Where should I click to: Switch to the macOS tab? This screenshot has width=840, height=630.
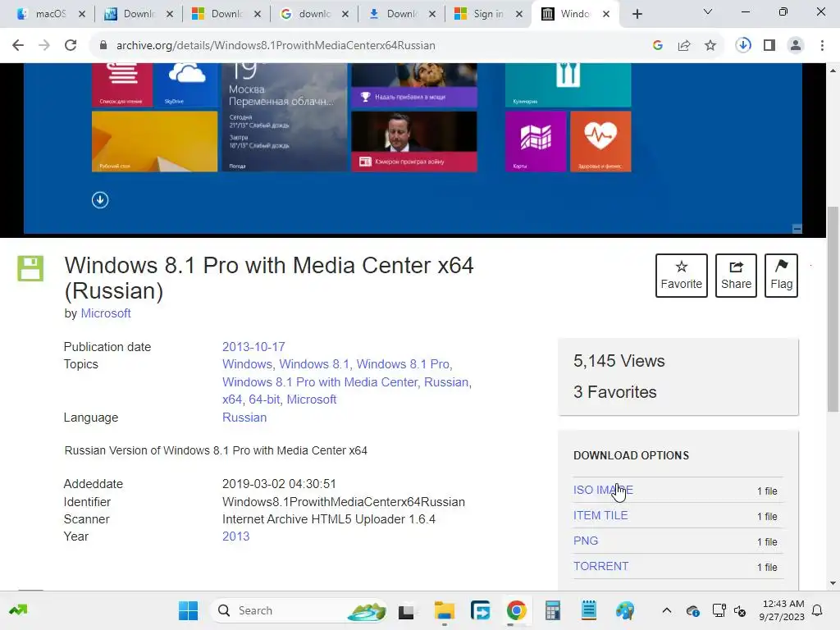(51, 14)
